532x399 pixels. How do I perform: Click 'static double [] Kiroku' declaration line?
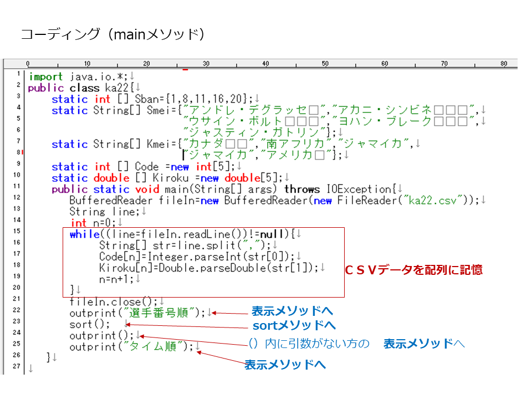pyautogui.click(x=167, y=178)
